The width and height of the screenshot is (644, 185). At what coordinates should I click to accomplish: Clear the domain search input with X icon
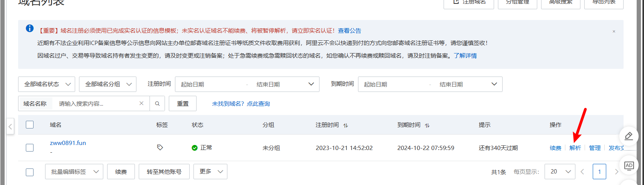coord(141,103)
